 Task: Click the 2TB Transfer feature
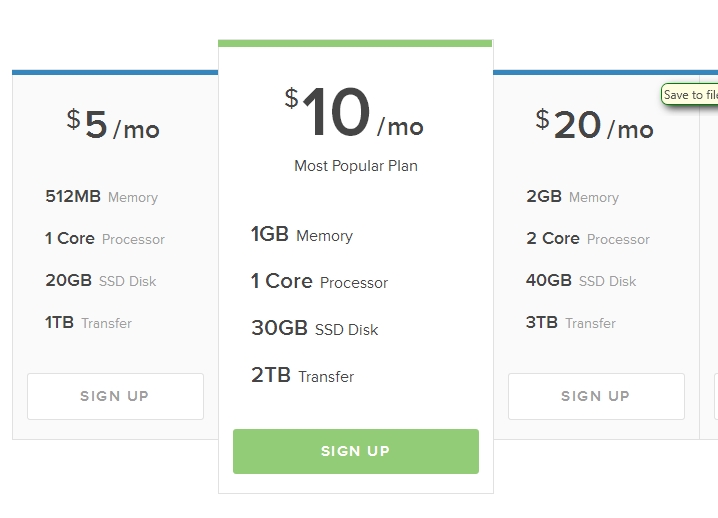[303, 376]
